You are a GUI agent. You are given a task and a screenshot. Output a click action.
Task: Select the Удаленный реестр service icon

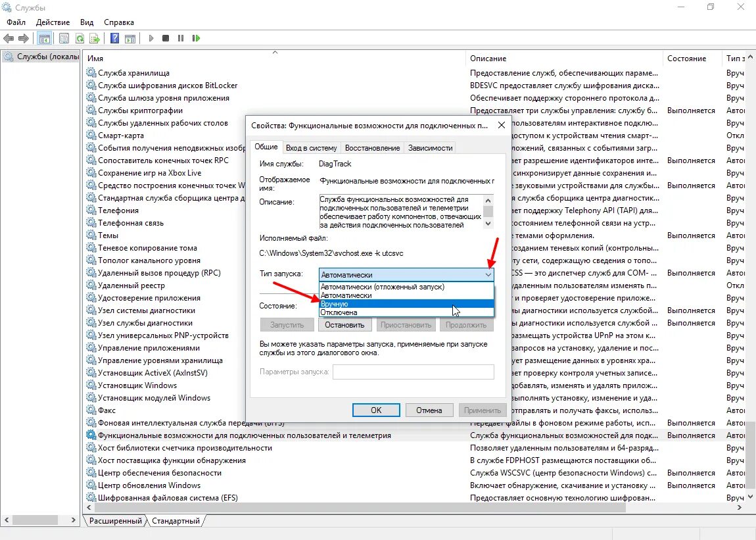click(91, 285)
